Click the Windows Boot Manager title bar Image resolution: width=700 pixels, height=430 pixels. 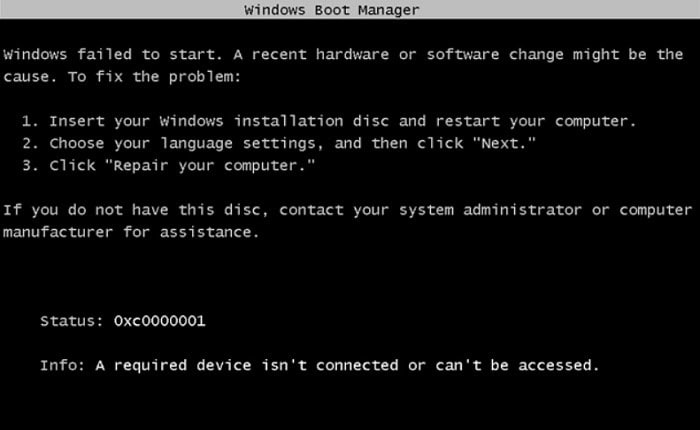coord(350,9)
